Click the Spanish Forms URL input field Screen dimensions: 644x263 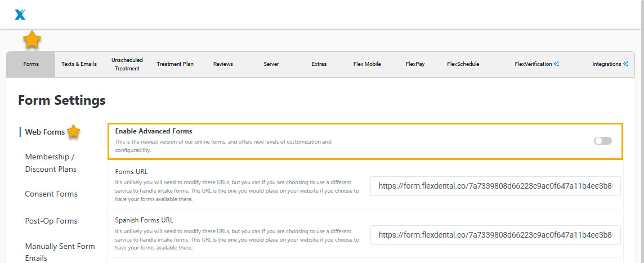[495, 235]
